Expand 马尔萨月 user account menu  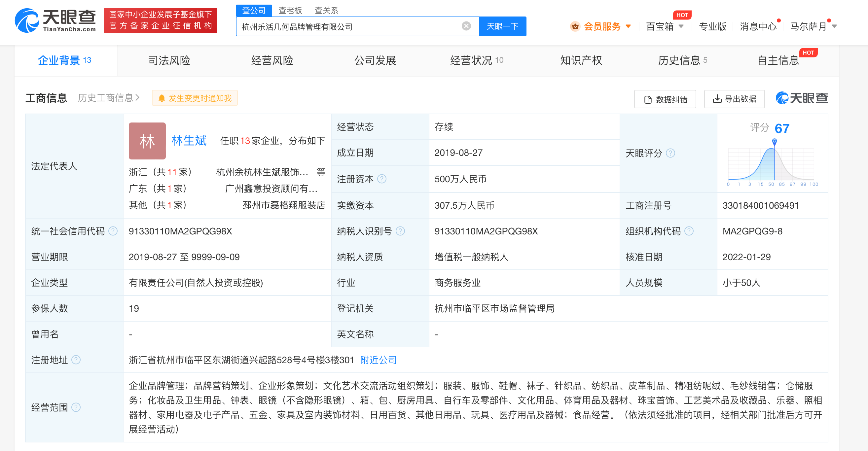[x=834, y=26]
